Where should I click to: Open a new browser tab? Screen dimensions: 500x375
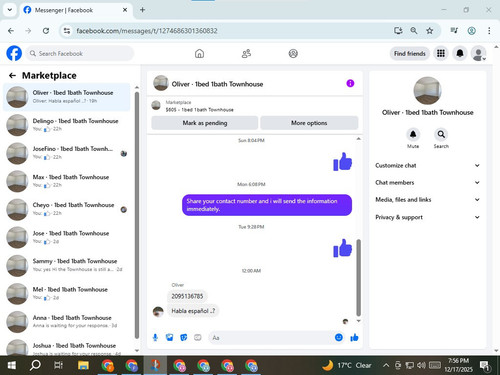click(142, 10)
